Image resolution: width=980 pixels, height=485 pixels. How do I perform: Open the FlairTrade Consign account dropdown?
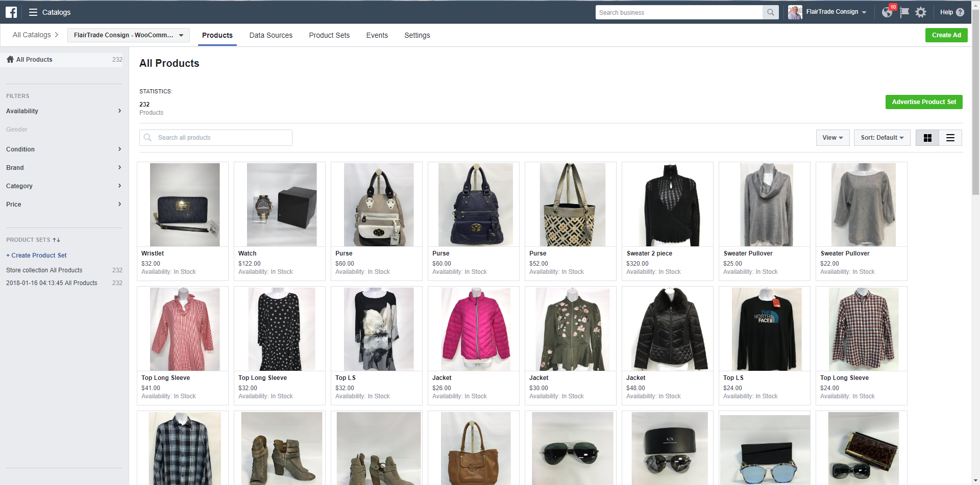click(837, 12)
